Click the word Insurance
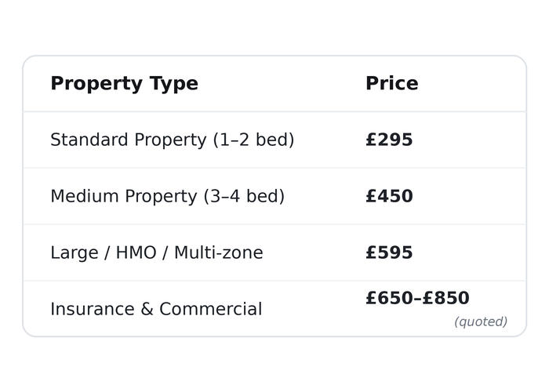 click(x=93, y=309)
